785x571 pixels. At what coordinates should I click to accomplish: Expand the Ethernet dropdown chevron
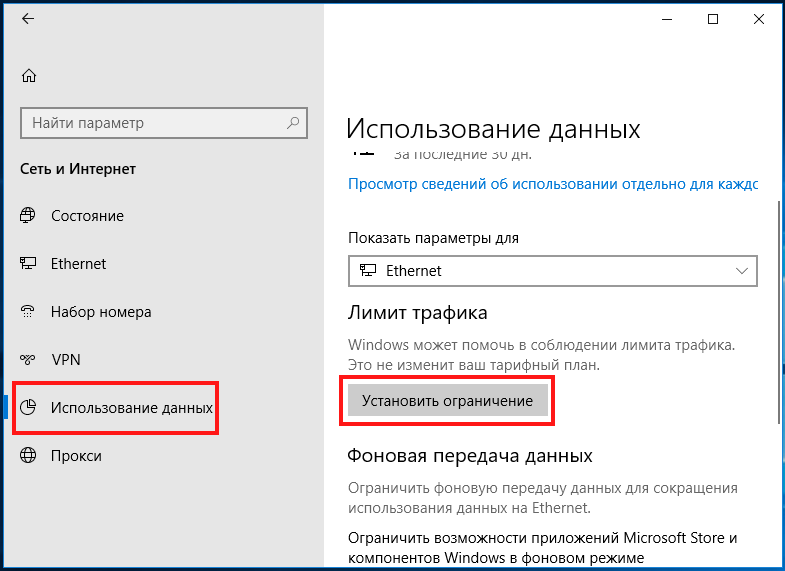point(741,271)
